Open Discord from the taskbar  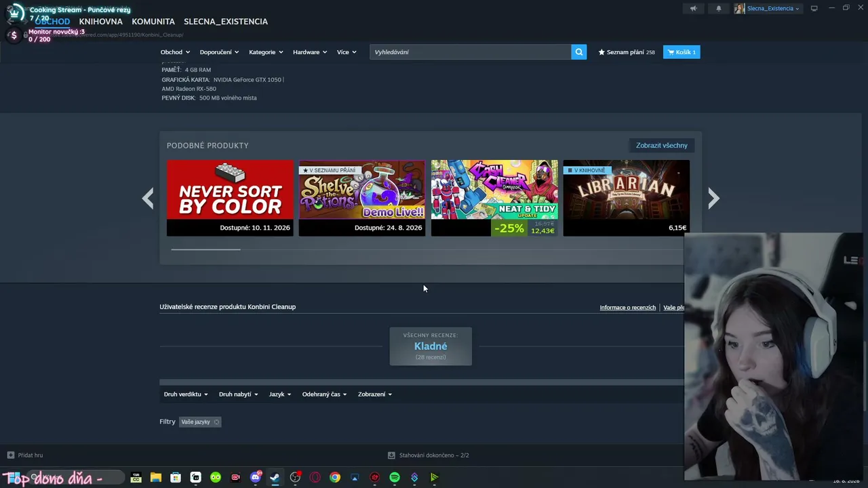256,477
